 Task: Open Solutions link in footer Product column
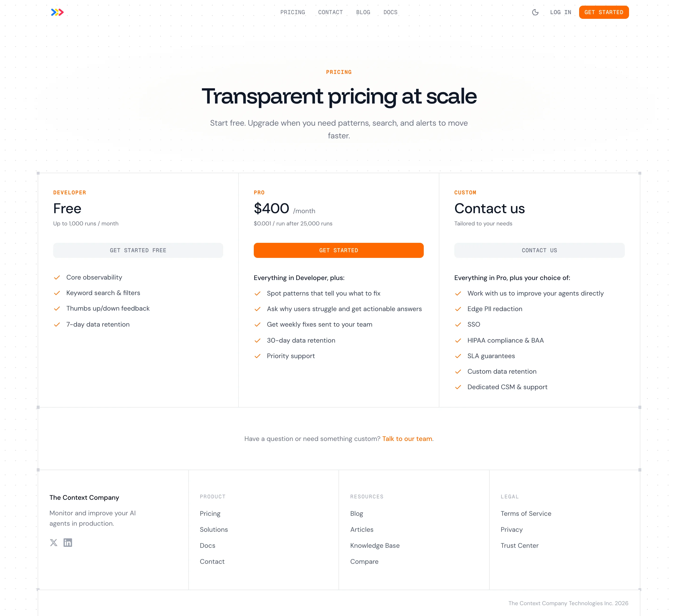(214, 529)
